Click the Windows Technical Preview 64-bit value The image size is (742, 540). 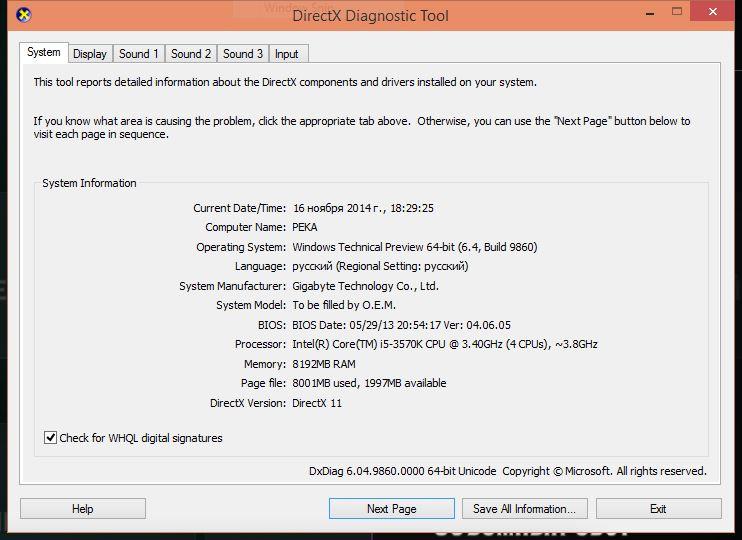415,247
